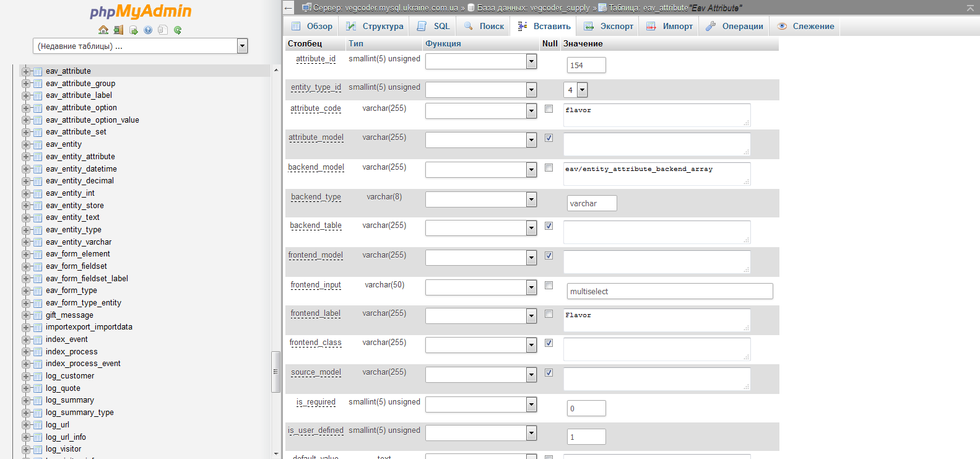Image resolution: width=980 pixels, height=459 pixels.
Task: Expand the log_quote tree node
Action: tap(26, 388)
